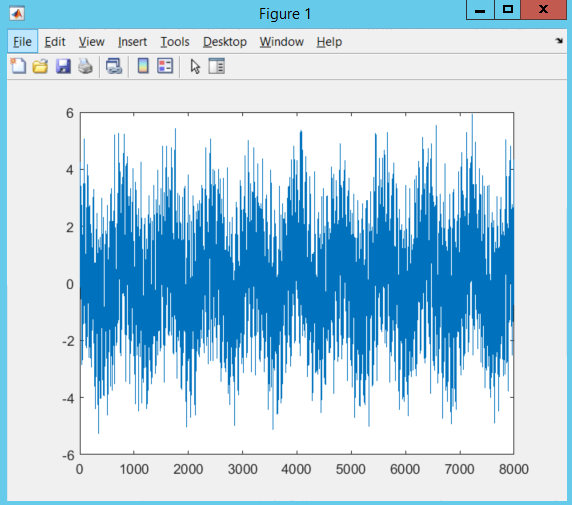Open the Tools menu

click(x=175, y=42)
